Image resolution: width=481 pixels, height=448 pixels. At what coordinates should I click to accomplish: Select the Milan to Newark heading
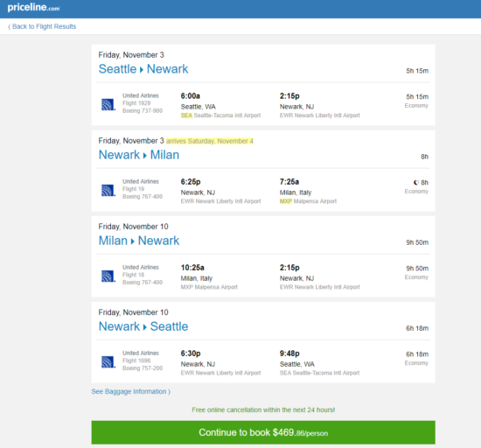[x=139, y=241]
